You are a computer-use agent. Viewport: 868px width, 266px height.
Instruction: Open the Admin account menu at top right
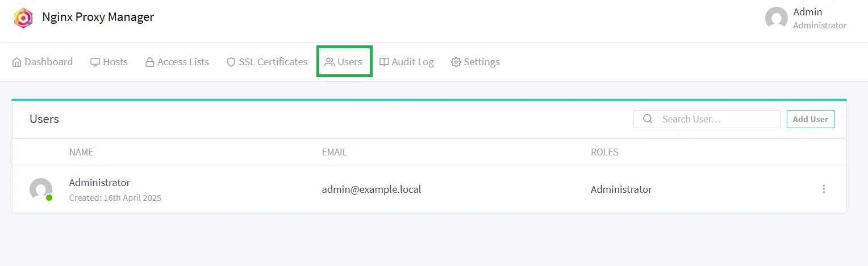tap(806, 18)
